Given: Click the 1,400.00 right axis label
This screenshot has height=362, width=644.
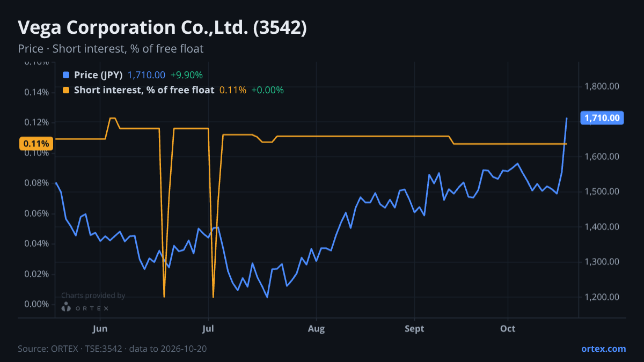Looking at the screenshot, I should coord(603,227).
